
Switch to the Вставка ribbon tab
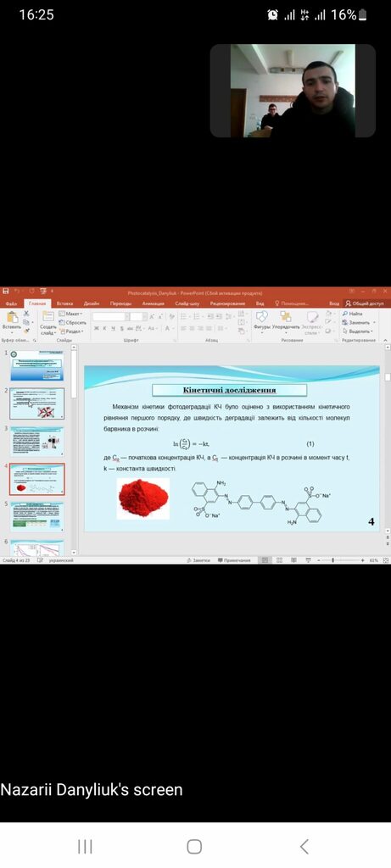tap(64, 303)
